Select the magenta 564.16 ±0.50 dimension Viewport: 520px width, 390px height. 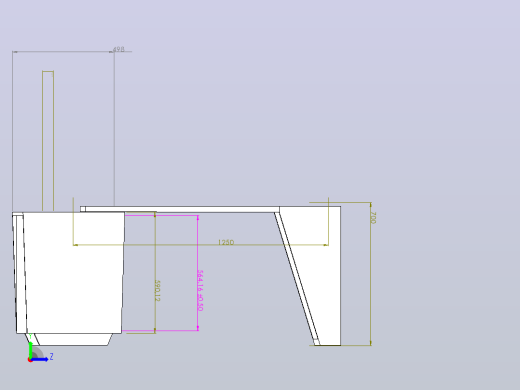[200, 291]
